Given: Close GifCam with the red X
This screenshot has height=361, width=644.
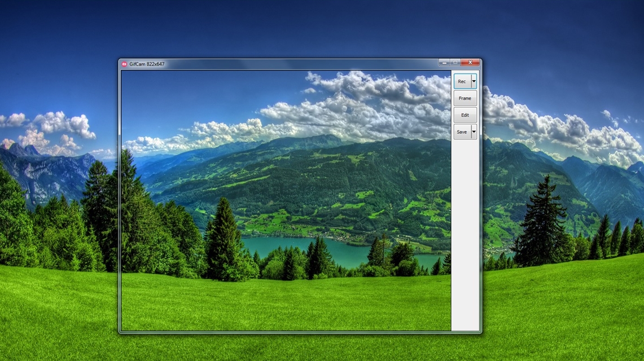Looking at the screenshot, I should coord(470,63).
